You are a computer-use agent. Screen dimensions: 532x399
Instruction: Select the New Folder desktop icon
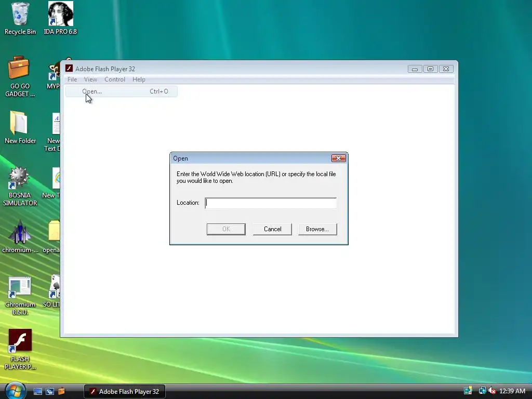point(20,127)
